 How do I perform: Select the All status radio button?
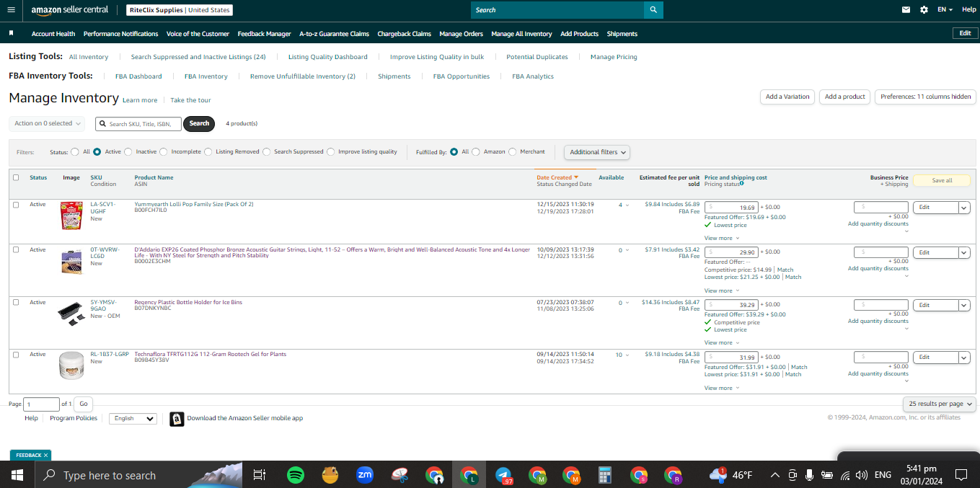pyautogui.click(x=75, y=152)
